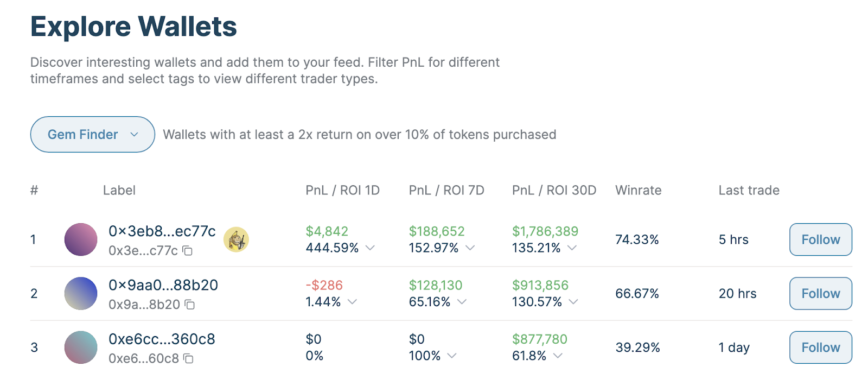
Task: Open the blue-yellow avatar of wallet 2
Action: click(81, 293)
